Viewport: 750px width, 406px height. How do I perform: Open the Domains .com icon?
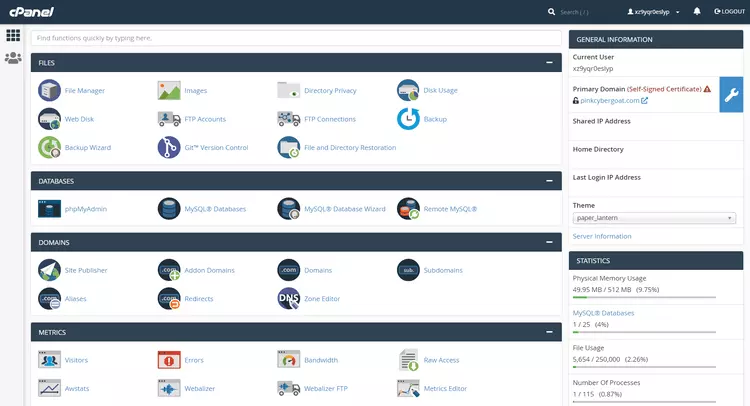288,270
